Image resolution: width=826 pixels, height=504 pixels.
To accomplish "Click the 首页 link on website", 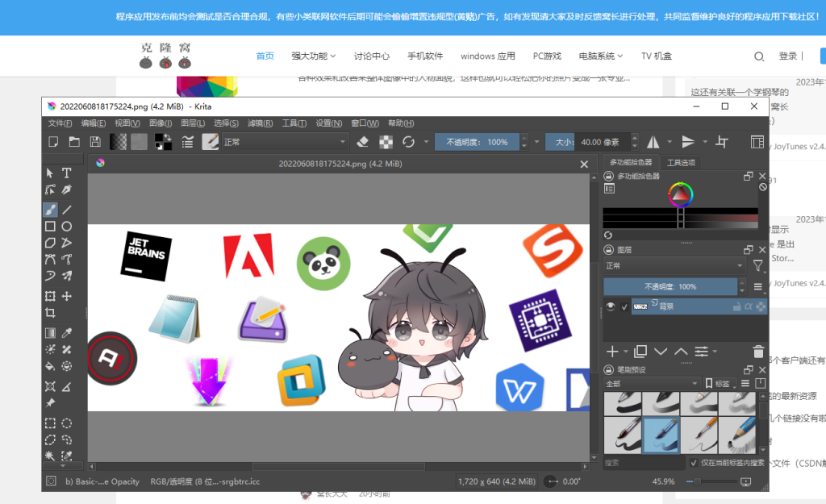I will click(x=265, y=56).
